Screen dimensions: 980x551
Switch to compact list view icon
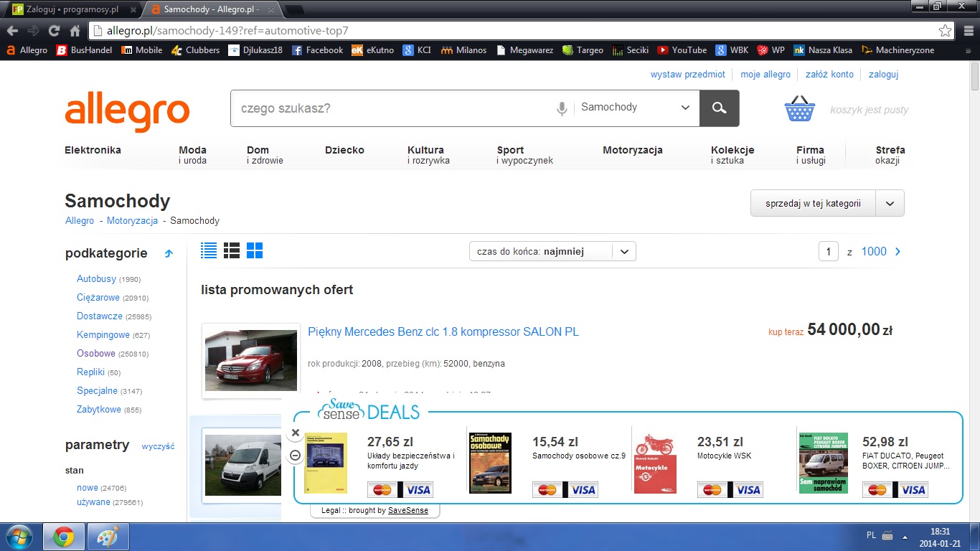[232, 250]
